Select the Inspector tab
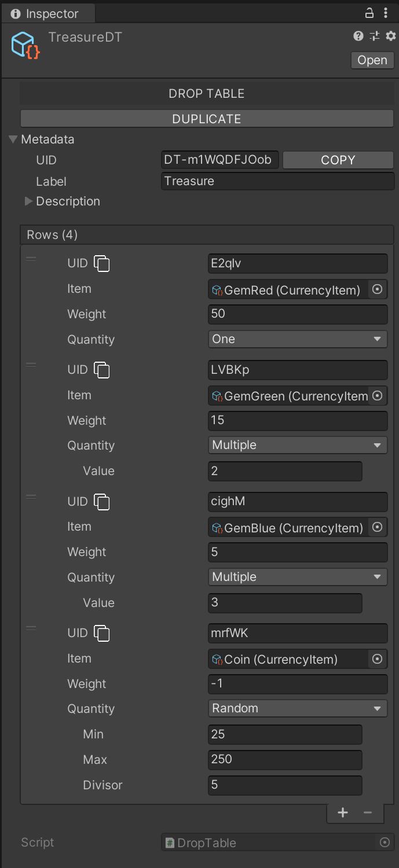 [x=45, y=13]
